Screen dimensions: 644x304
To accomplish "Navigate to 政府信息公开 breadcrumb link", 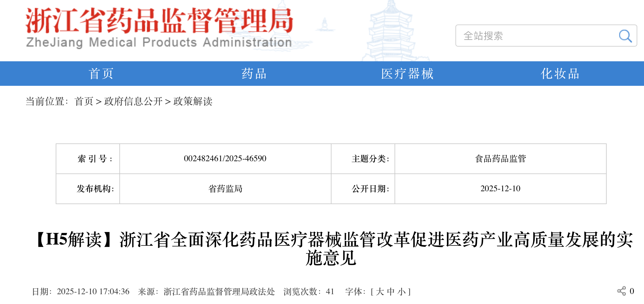I will tap(133, 101).
